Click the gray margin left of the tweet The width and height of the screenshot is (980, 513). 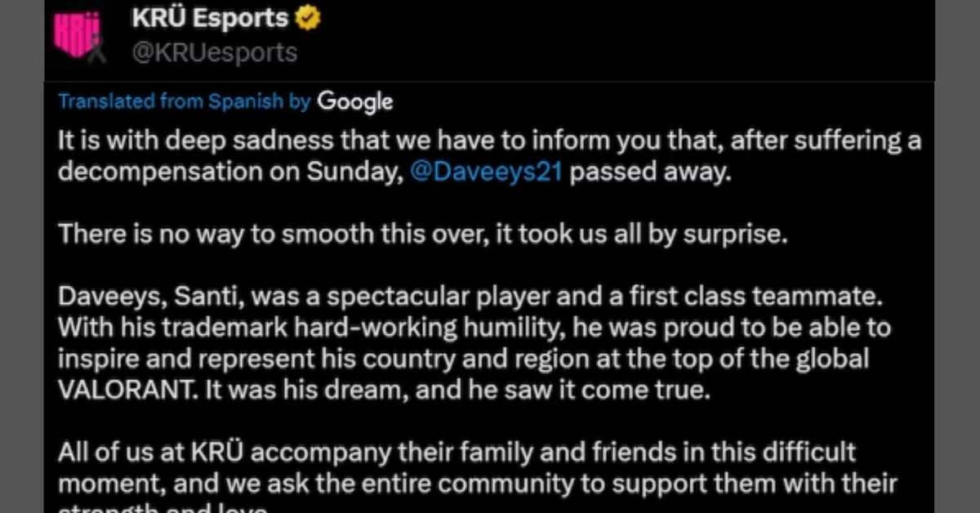22,256
